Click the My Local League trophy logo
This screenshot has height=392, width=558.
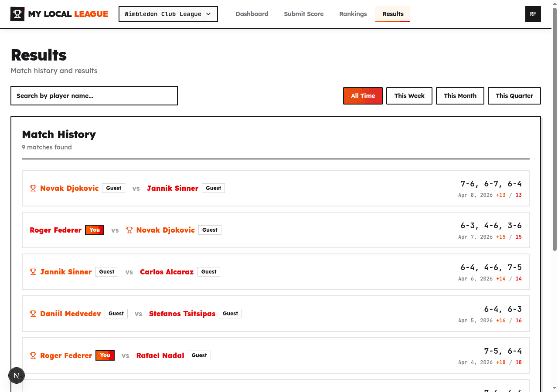(x=17, y=14)
